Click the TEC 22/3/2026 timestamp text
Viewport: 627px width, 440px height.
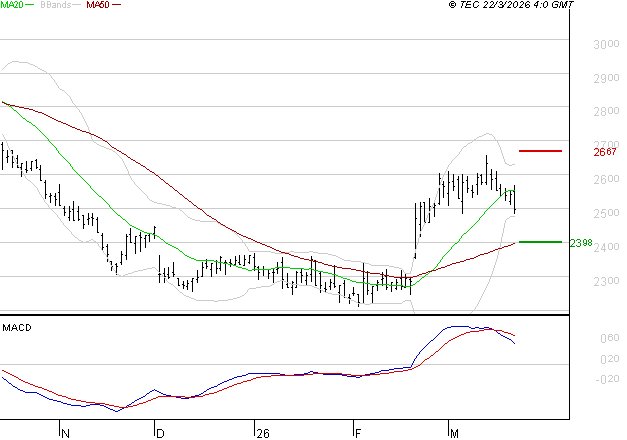click(x=511, y=5)
